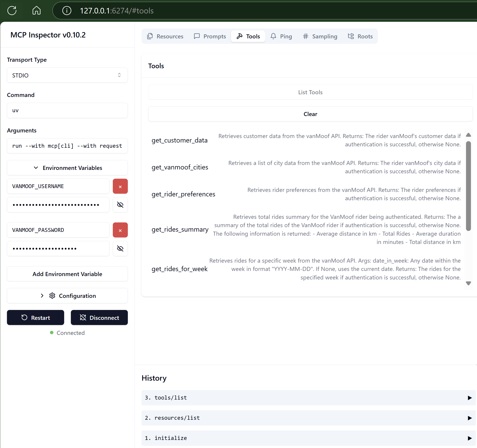The width and height of the screenshot is (477, 448).
Task: Click the Clear button
Action: (310, 114)
